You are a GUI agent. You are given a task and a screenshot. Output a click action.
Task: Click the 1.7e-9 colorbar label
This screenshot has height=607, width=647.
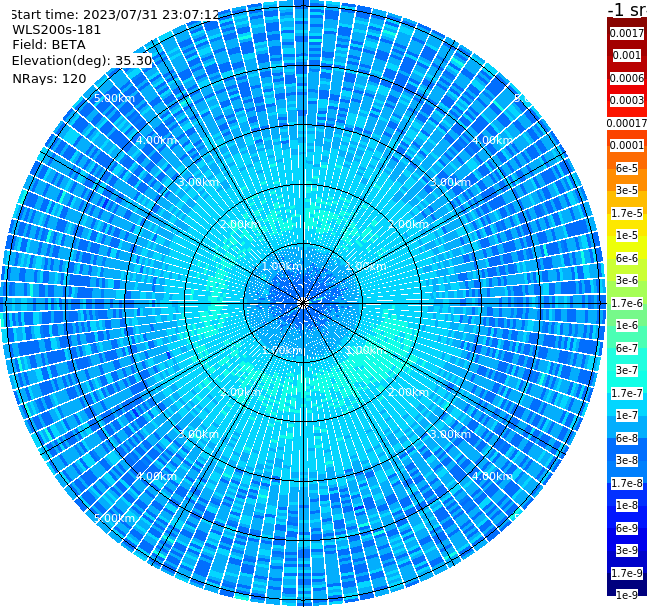(x=627, y=573)
